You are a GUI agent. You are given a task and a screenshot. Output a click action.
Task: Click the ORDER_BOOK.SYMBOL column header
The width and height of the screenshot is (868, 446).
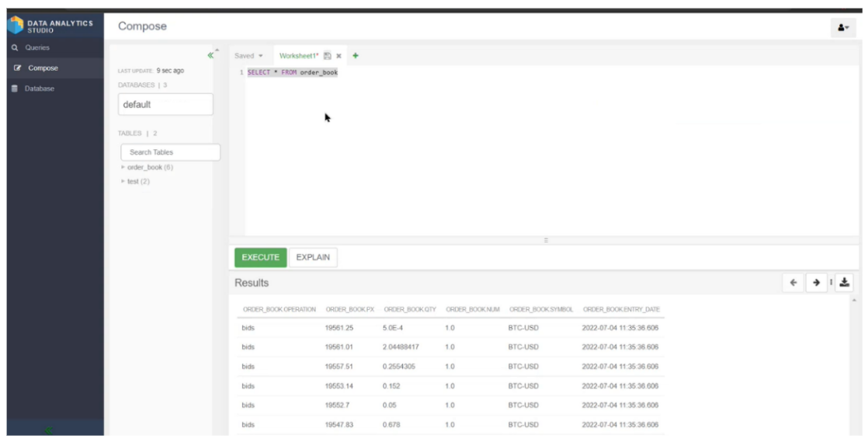pyautogui.click(x=541, y=310)
